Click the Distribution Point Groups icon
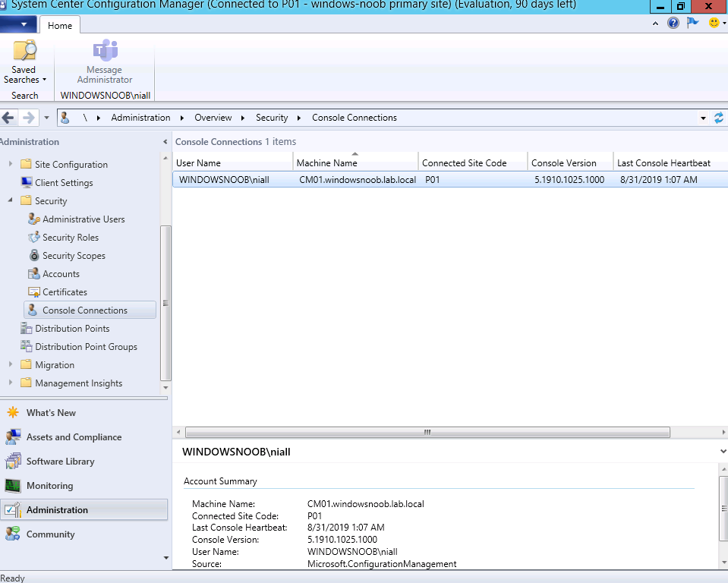The height and width of the screenshot is (583, 728). tap(26, 346)
